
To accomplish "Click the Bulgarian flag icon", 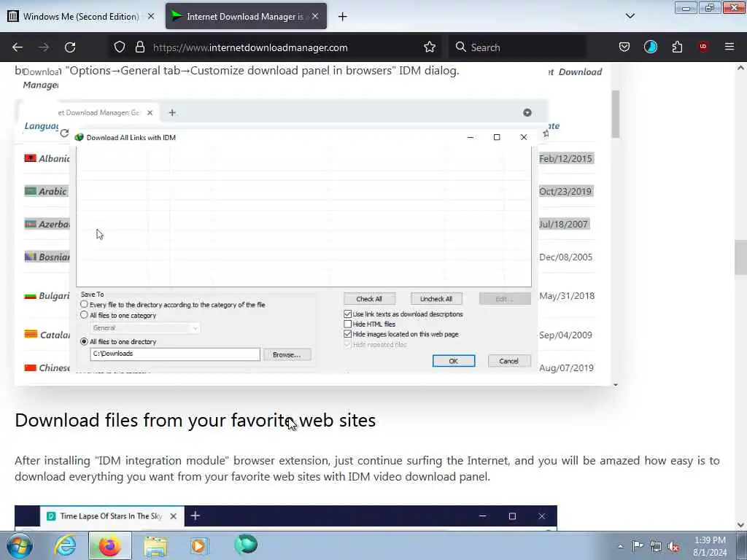I will coord(31,296).
